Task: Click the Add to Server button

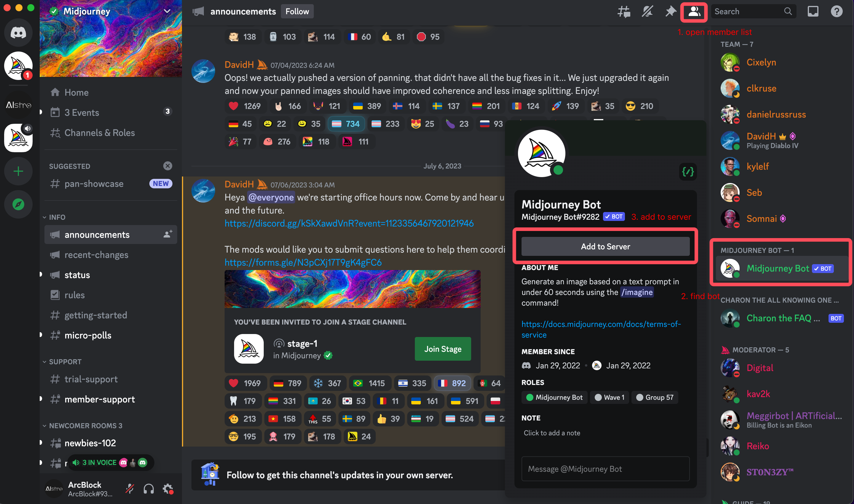Action: pos(605,246)
